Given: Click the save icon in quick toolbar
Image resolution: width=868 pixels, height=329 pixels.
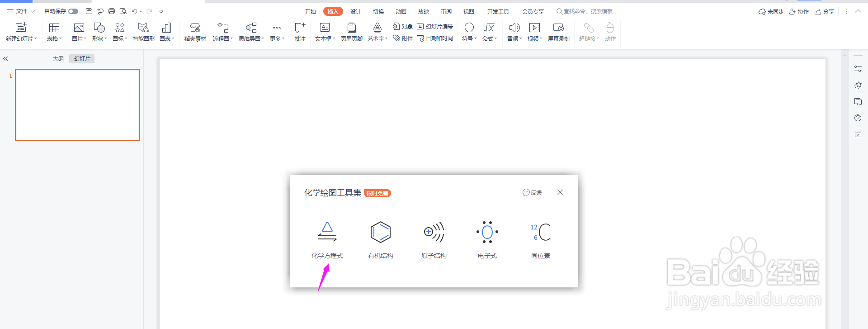Looking at the screenshot, I should coord(89,11).
